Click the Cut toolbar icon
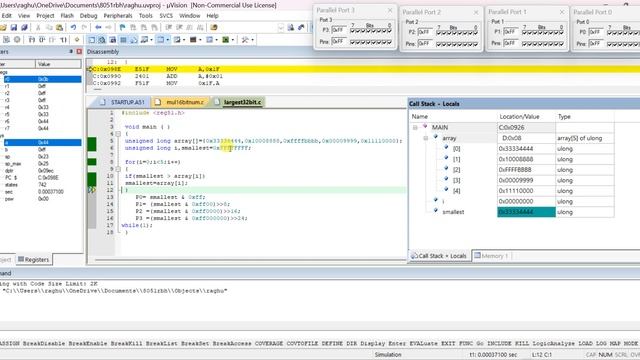640x360 pixels. (x=38, y=27)
